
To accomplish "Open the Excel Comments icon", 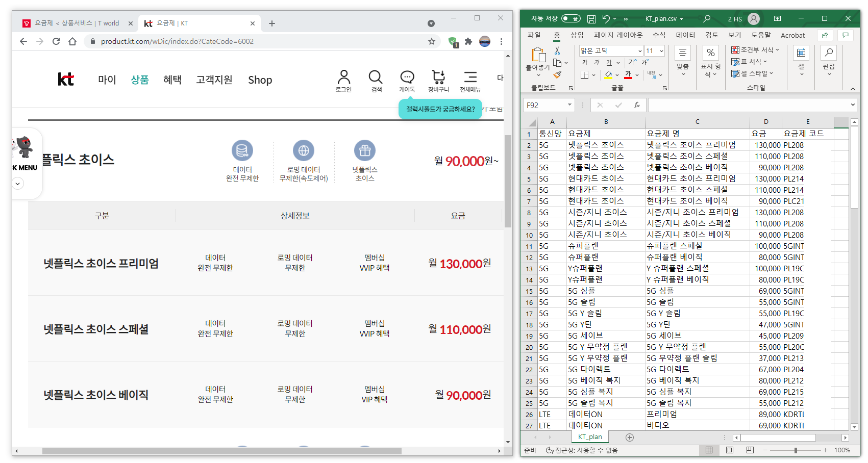I will pyautogui.click(x=846, y=35).
